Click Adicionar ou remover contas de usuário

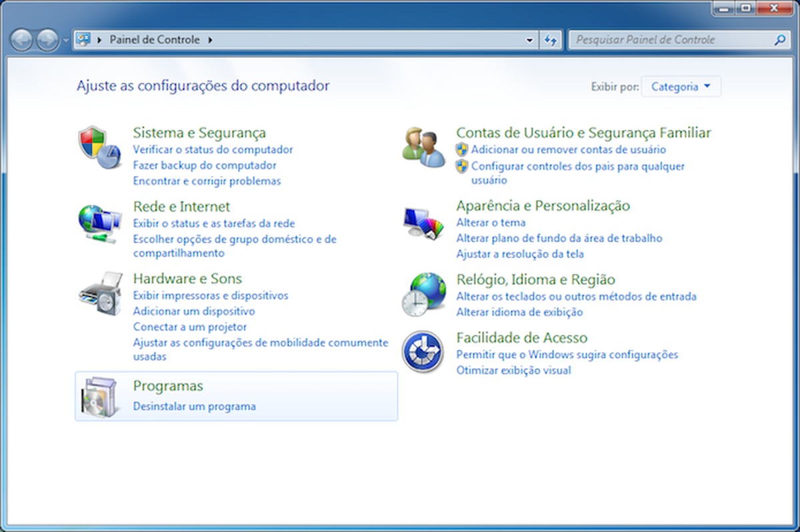pyautogui.click(x=569, y=150)
